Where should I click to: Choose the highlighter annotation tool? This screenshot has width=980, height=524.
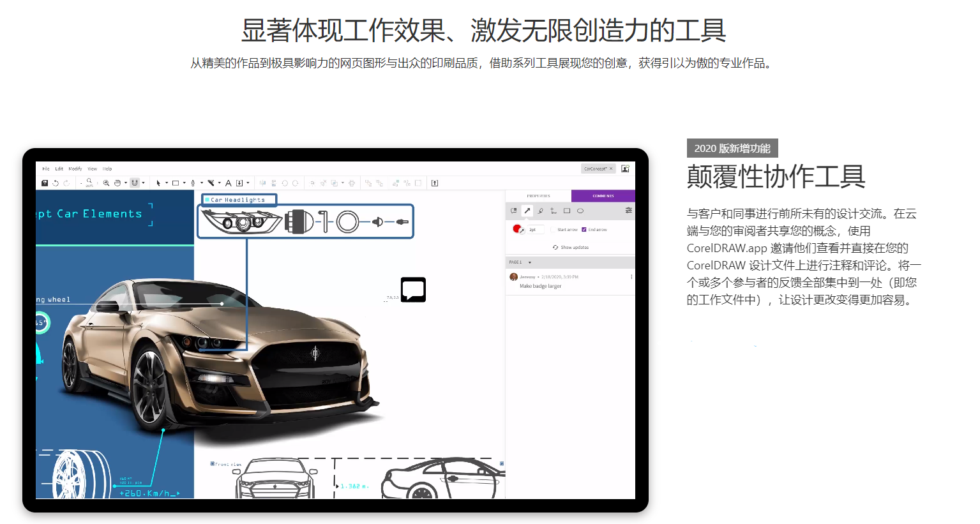[x=540, y=211]
